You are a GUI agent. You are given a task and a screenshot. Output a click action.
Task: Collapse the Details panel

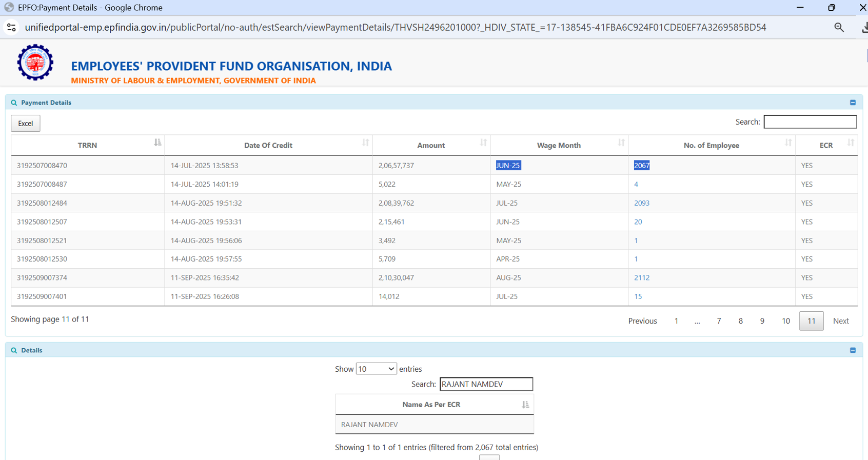click(853, 350)
